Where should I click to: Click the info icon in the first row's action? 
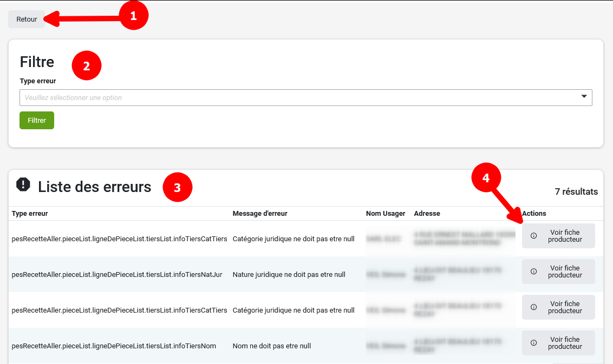click(533, 236)
